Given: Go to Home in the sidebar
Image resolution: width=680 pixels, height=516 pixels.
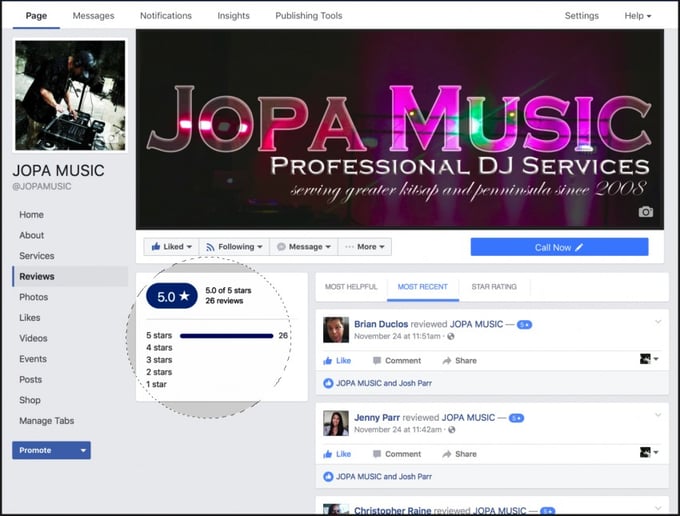Looking at the screenshot, I should [31, 215].
